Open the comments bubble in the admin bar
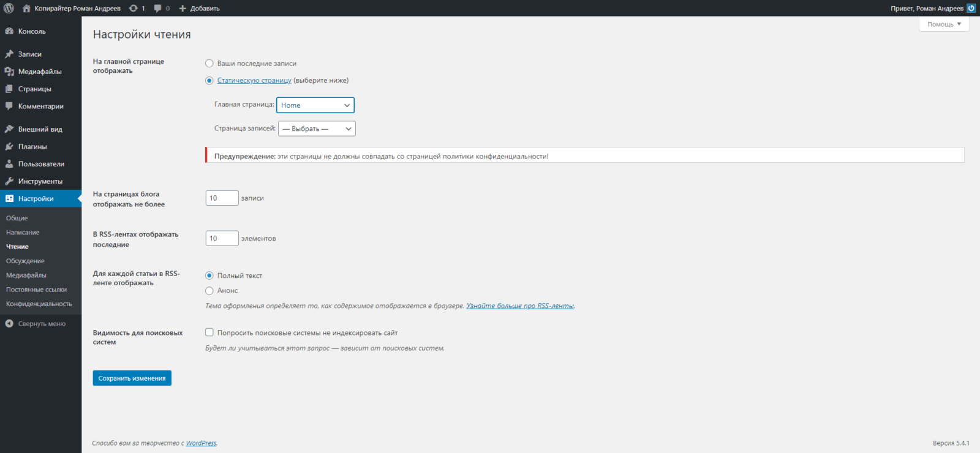This screenshot has width=980, height=453. (158, 8)
